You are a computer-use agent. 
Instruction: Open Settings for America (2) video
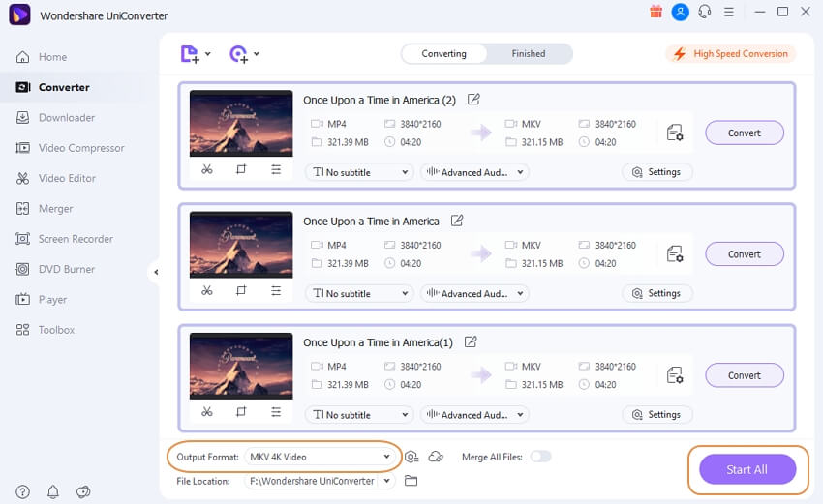(x=657, y=172)
